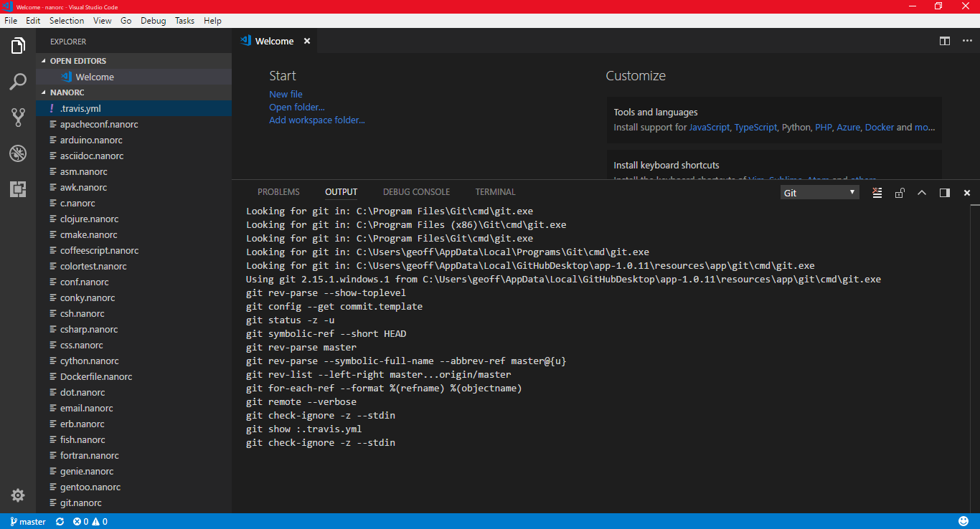Close the Welcome tab
Screen dimensions: 980x529
point(307,41)
